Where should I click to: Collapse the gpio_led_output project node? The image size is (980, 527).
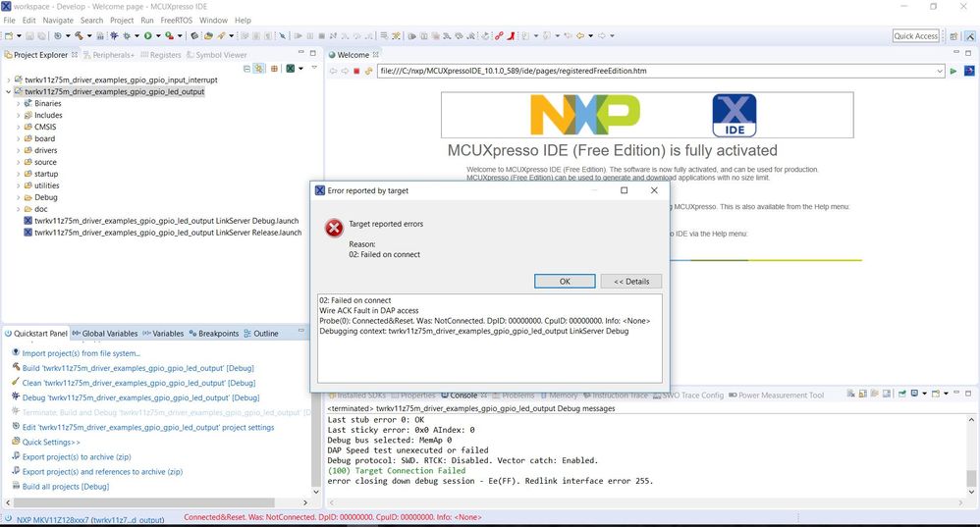(8, 92)
